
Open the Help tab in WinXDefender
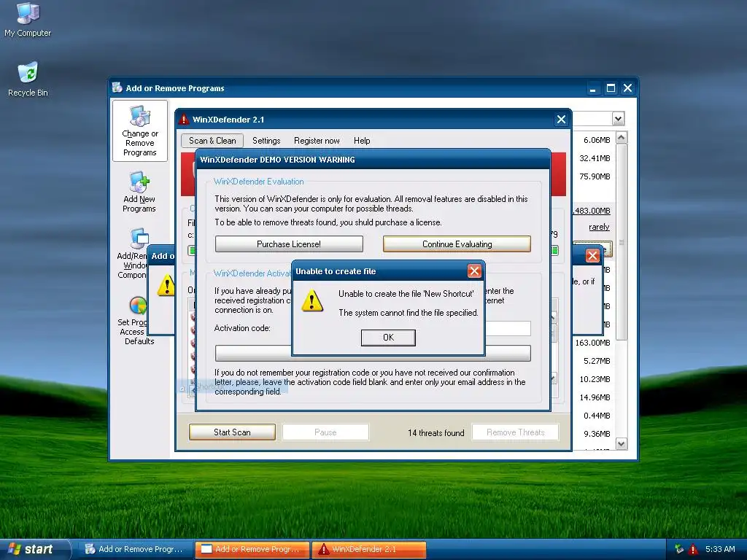click(x=362, y=141)
